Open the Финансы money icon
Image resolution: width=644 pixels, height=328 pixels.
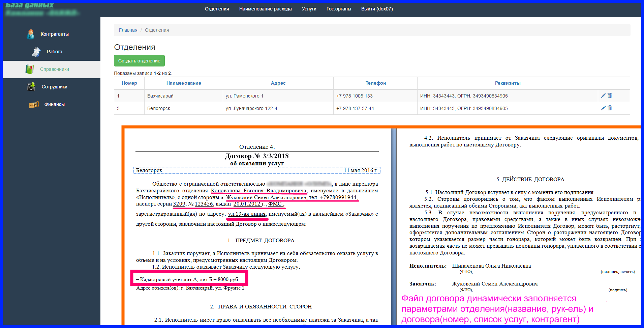point(34,105)
